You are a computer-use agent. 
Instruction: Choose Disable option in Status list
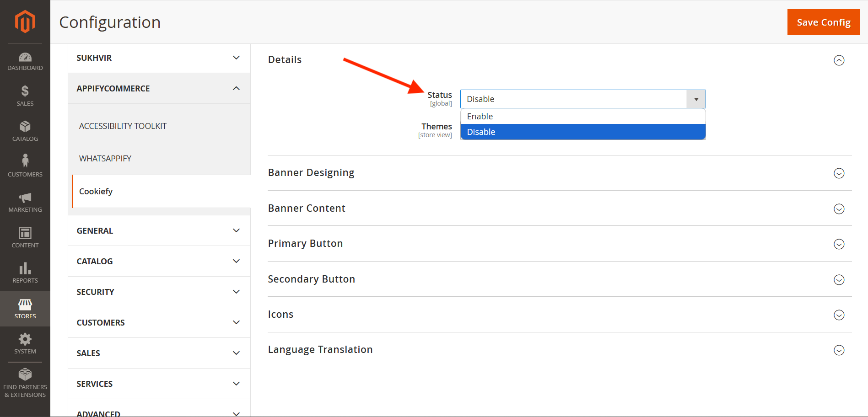(x=583, y=132)
